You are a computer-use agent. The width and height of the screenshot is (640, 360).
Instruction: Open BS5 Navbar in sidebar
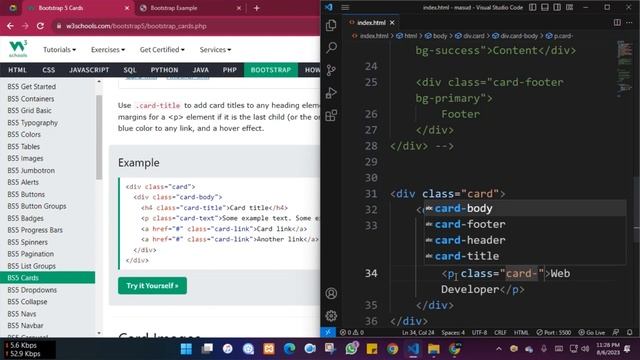click(x=25, y=325)
